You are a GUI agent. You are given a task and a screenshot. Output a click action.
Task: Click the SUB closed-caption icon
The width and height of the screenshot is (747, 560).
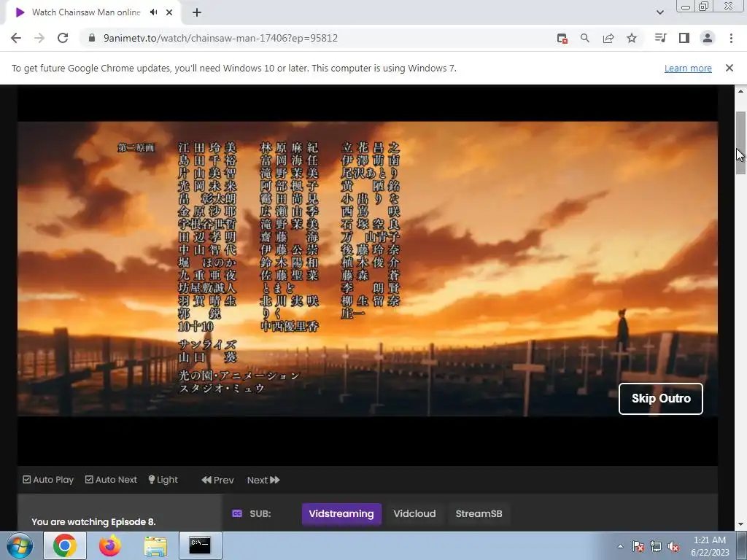pyautogui.click(x=237, y=513)
